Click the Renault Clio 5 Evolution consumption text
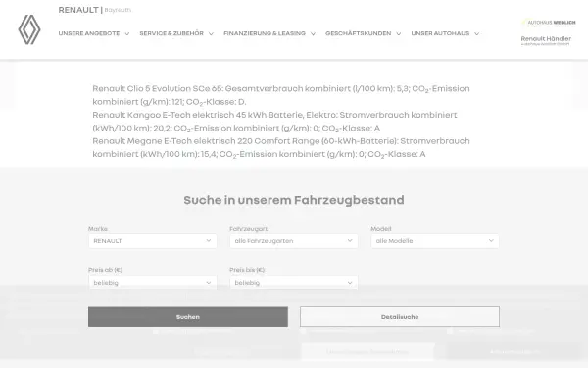 281,95
